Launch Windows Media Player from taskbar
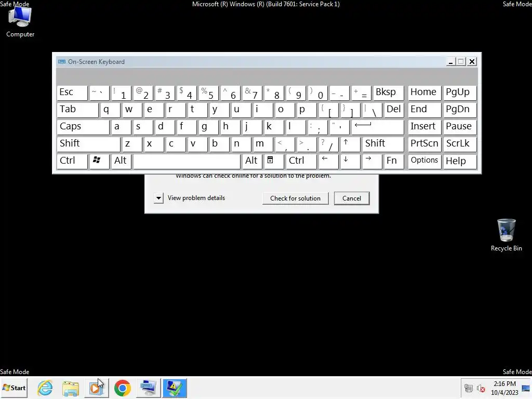532x399 pixels. (96, 388)
